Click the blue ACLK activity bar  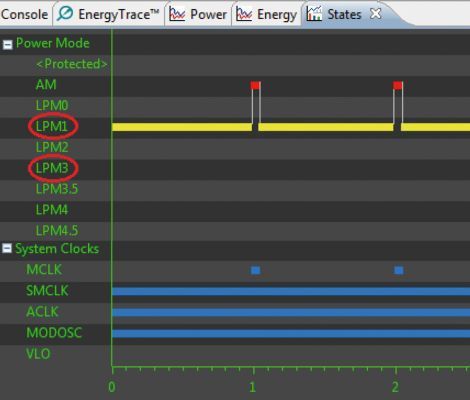coord(291,313)
